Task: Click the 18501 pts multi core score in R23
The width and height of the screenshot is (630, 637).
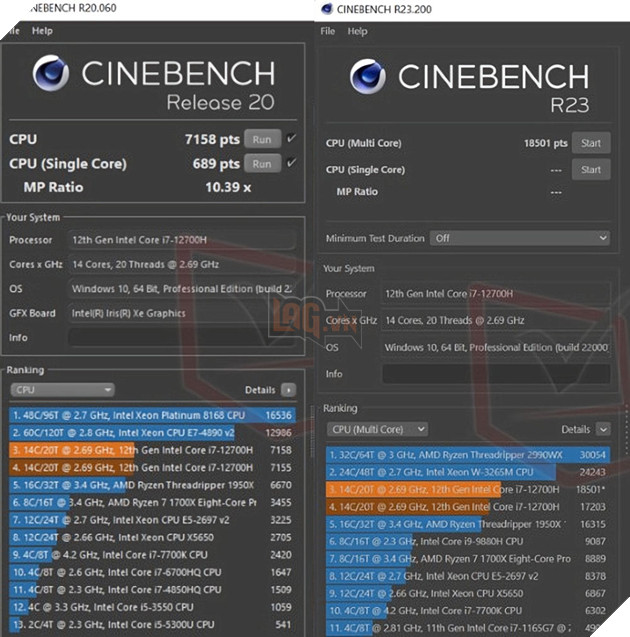Action: click(x=546, y=143)
